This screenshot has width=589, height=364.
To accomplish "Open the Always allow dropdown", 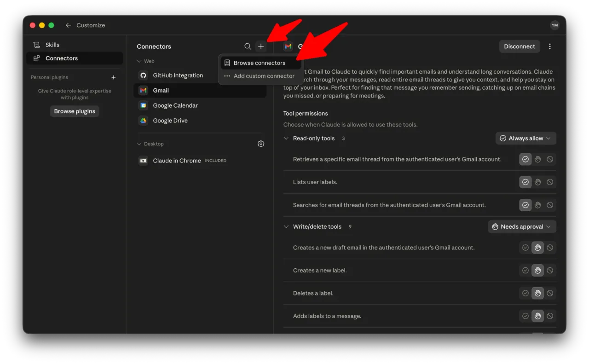I will pos(526,139).
